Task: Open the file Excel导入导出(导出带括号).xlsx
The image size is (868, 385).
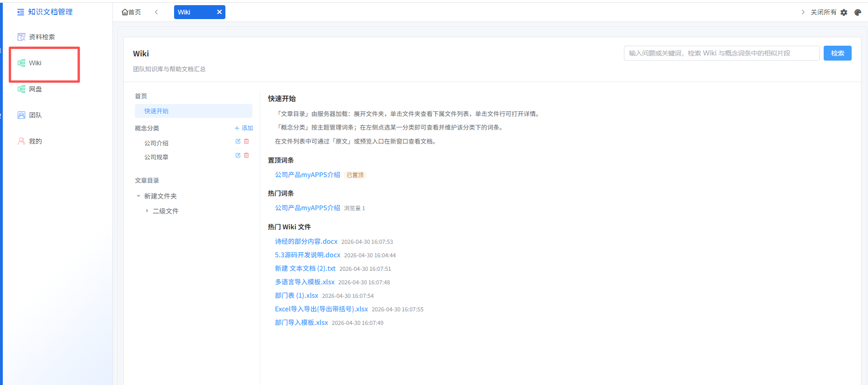Action: click(x=322, y=309)
